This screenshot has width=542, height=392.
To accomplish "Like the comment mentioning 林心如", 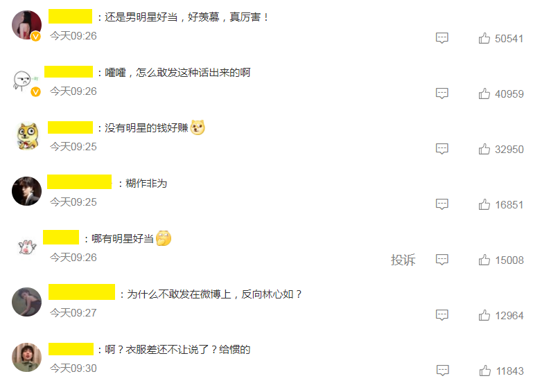I will [x=484, y=315].
